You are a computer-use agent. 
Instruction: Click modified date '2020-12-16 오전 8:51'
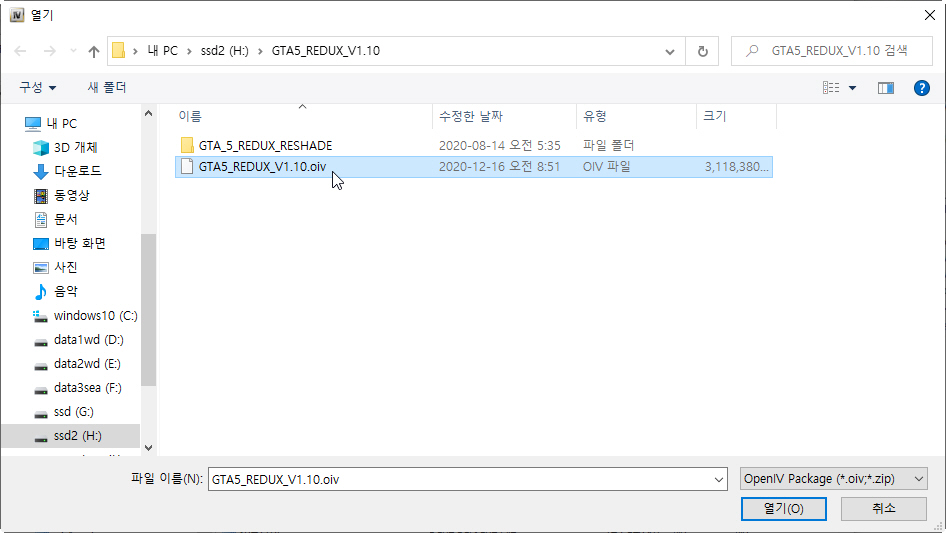pyautogui.click(x=500, y=167)
